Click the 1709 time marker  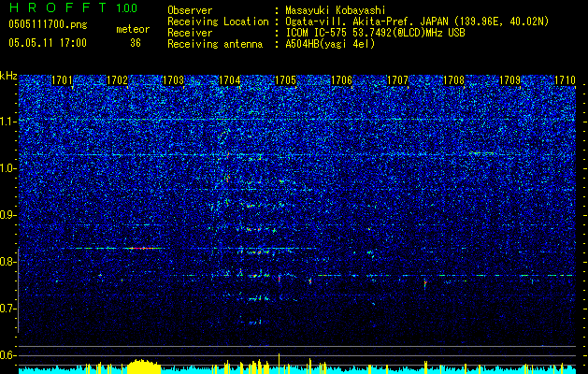(510, 80)
